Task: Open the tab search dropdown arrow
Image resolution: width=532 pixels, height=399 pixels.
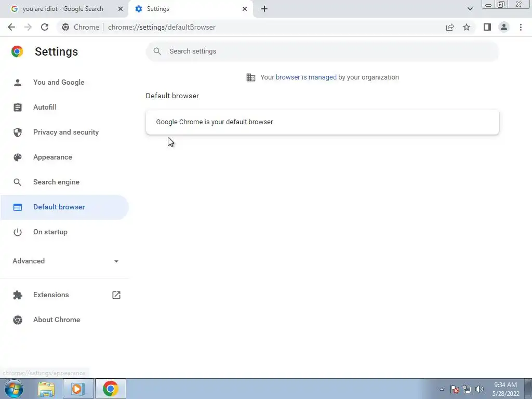Action: tap(470, 9)
